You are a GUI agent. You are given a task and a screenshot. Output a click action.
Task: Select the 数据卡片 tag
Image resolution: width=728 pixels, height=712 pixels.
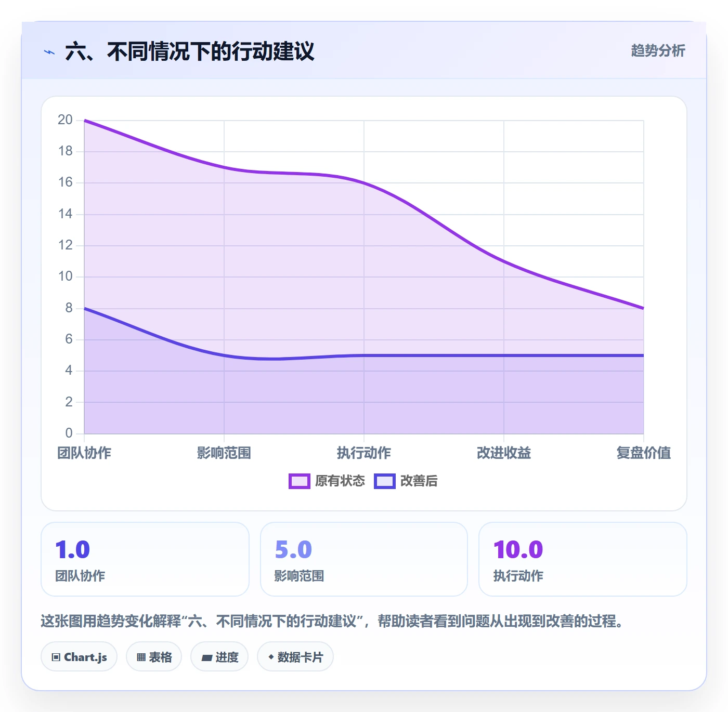[295, 657]
